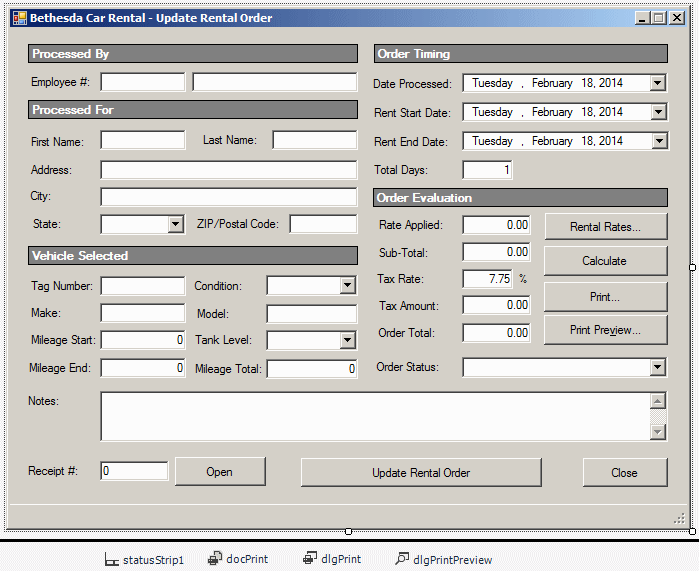Click the employee name field beside Employee #
Image resolution: width=699 pixels, height=571 pixels.
[275, 82]
